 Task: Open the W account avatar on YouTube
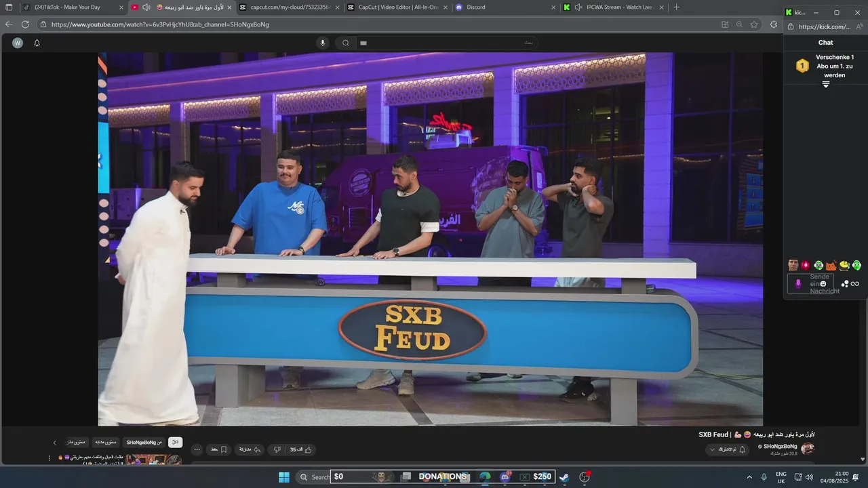click(18, 43)
